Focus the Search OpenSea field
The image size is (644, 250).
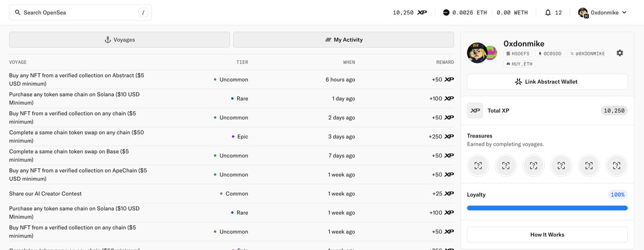tap(80, 12)
